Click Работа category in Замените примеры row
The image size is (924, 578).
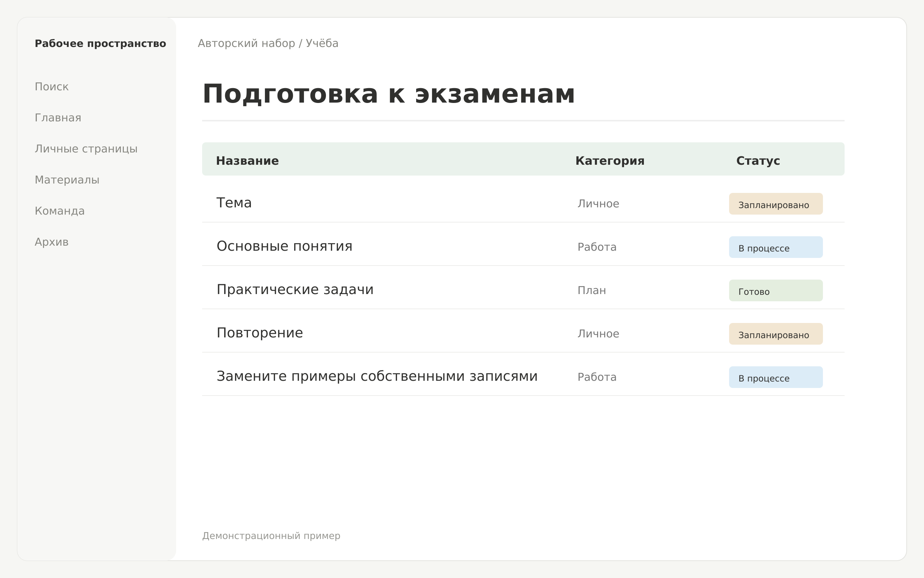[x=597, y=377]
